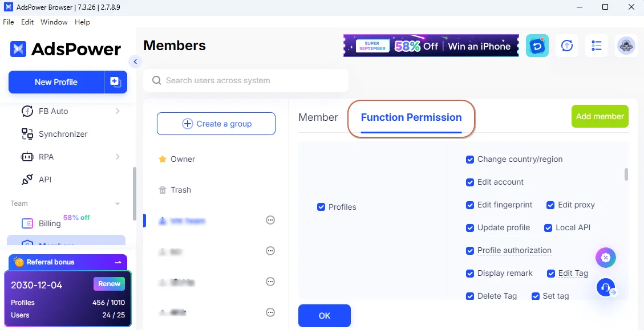
Task: Open the user avatar menu
Action: 626,46
